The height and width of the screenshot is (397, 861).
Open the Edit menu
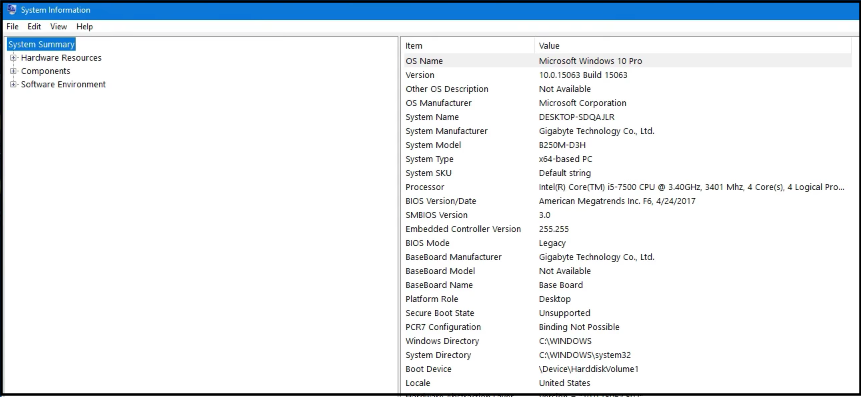(x=34, y=26)
